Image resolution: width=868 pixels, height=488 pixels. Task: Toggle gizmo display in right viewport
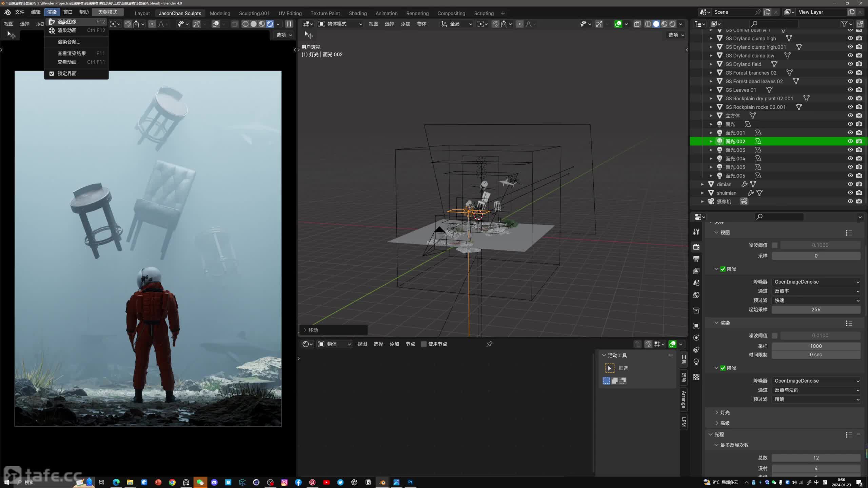coord(599,24)
